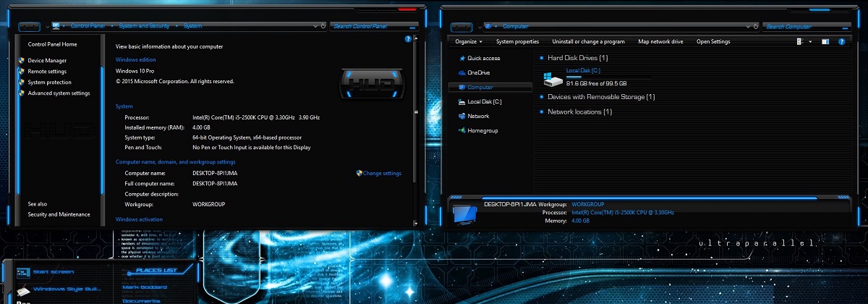Open Device Manager in the Control Panel sidebar
Viewport: 868px width, 304px height.
tap(47, 61)
